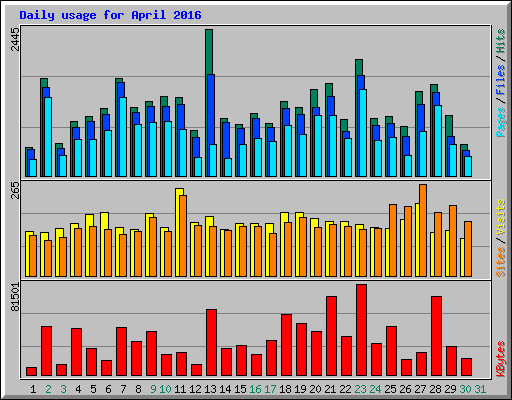Click the red KBytes bar for day 1
The width and height of the screenshot is (512, 400).
pos(32,372)
